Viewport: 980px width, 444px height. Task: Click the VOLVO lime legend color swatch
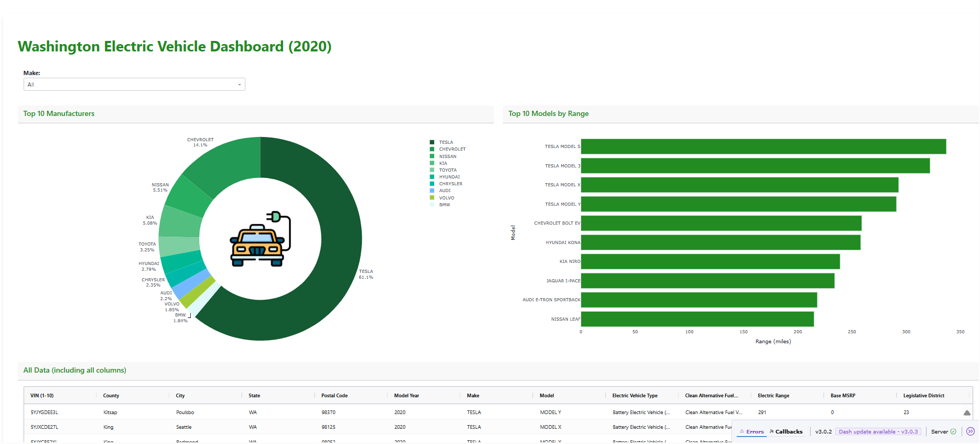432,198
